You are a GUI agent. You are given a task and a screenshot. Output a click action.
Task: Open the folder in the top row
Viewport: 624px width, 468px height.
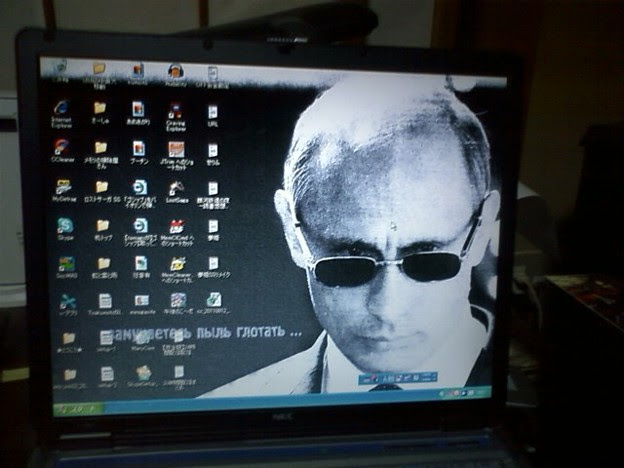[99, 74]
